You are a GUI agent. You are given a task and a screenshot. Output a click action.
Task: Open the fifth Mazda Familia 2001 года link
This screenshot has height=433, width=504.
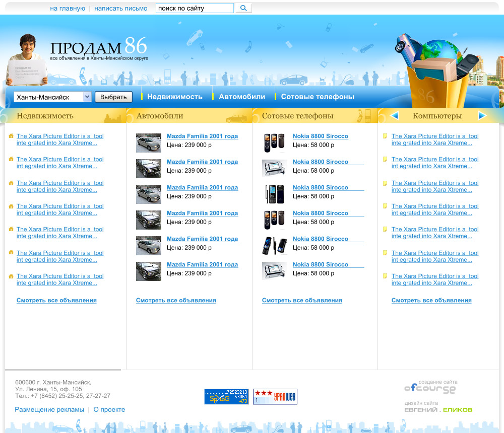tap(202, 239)
